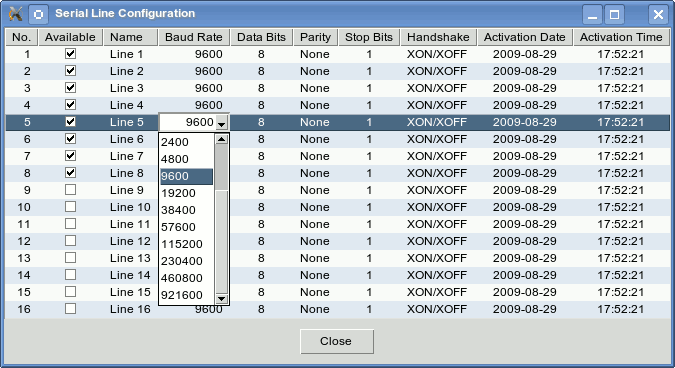
Task: Select 38400 in the baud rate list
Action: [186, 210]
